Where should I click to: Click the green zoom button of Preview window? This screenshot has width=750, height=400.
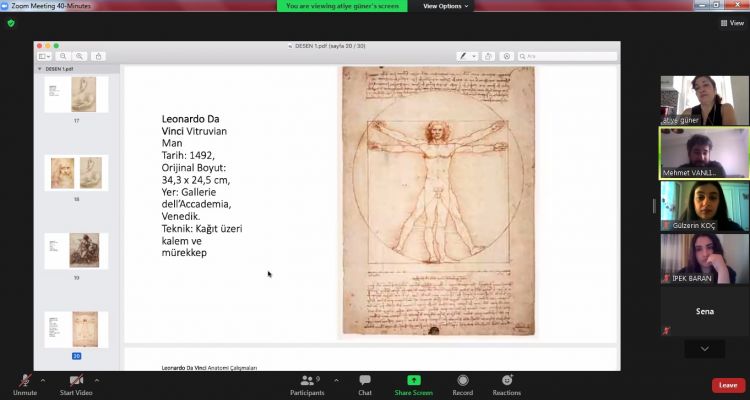click(56, 46)
